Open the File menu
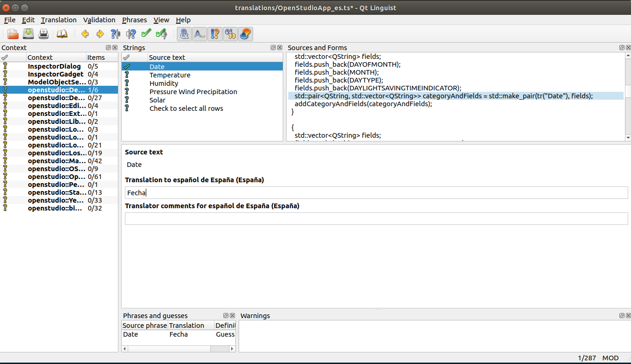The width and height of the screenshot is (631, 364). [10, 20]
